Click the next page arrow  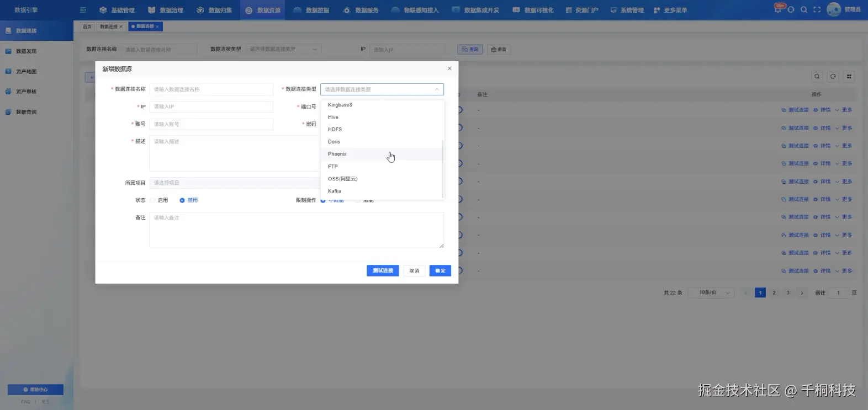(x=802, y=292)
